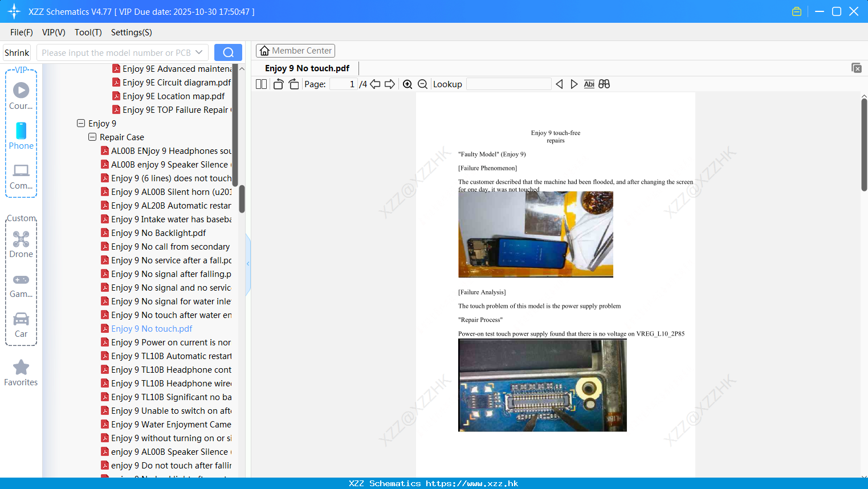
Task: Click the Shrink button
Action: 17,52
